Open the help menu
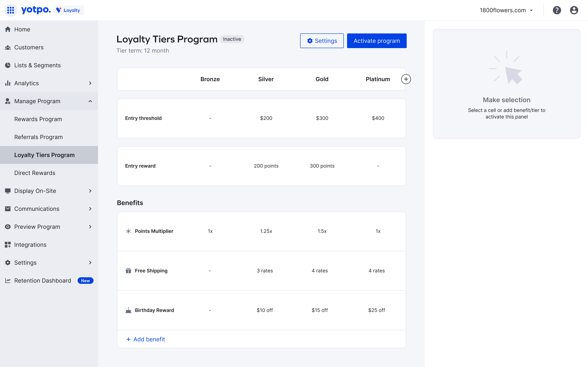The image size is (588, 367). point(557,10)
